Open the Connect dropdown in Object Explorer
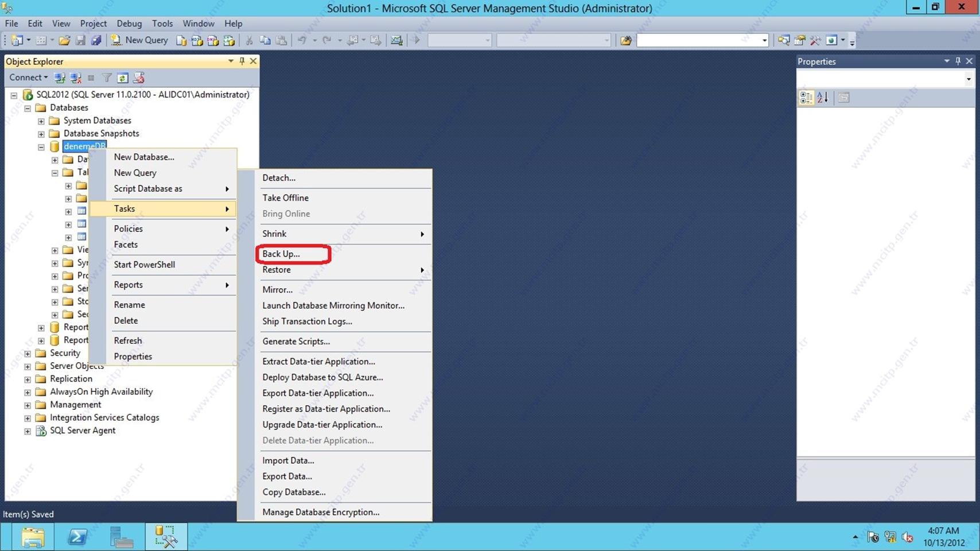The image size is (980, 551). (28, 77)
